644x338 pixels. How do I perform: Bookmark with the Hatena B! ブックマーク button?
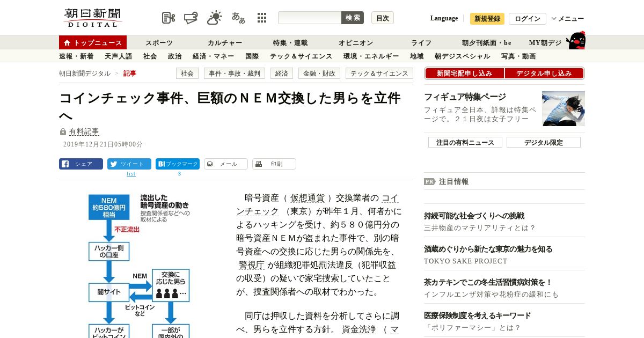point(178,164)
